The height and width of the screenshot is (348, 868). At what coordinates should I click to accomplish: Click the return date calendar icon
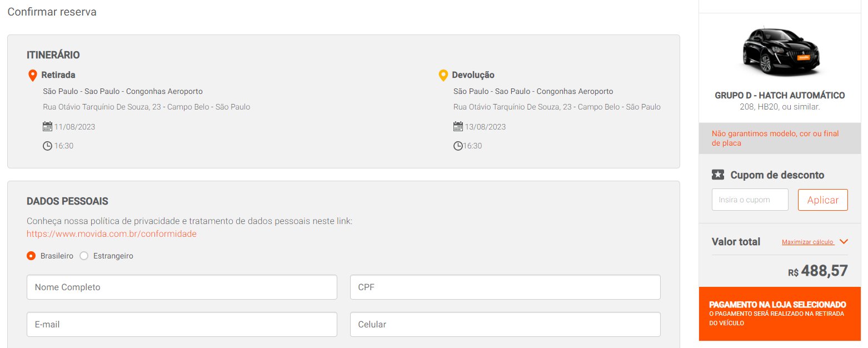(x=458, y=126)
